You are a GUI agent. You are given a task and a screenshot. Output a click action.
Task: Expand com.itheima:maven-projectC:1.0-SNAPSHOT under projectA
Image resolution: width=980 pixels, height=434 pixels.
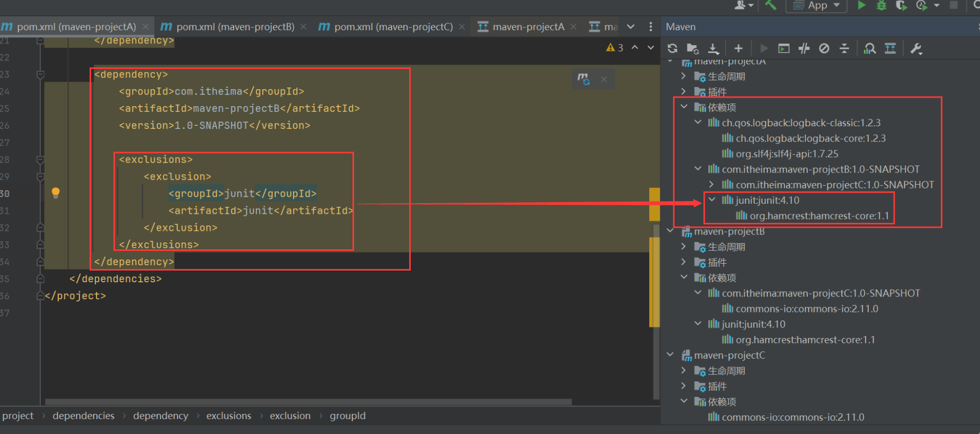[x=712, y=185]
